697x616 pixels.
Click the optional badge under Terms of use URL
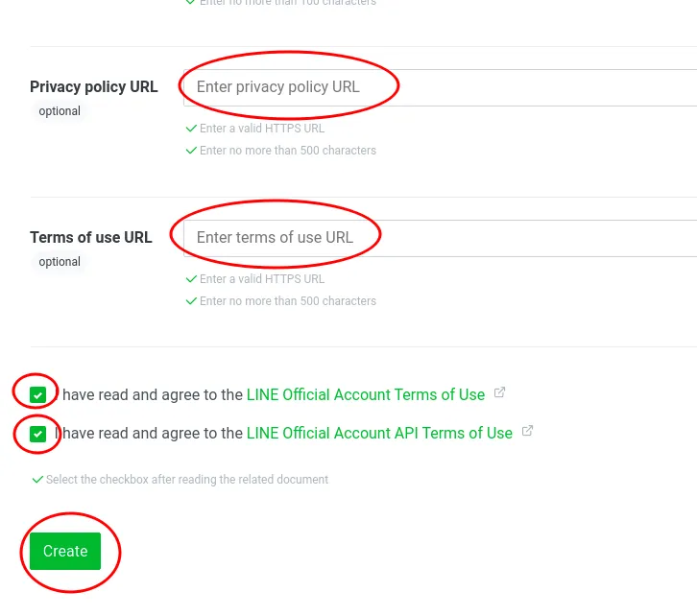(60, 262)
